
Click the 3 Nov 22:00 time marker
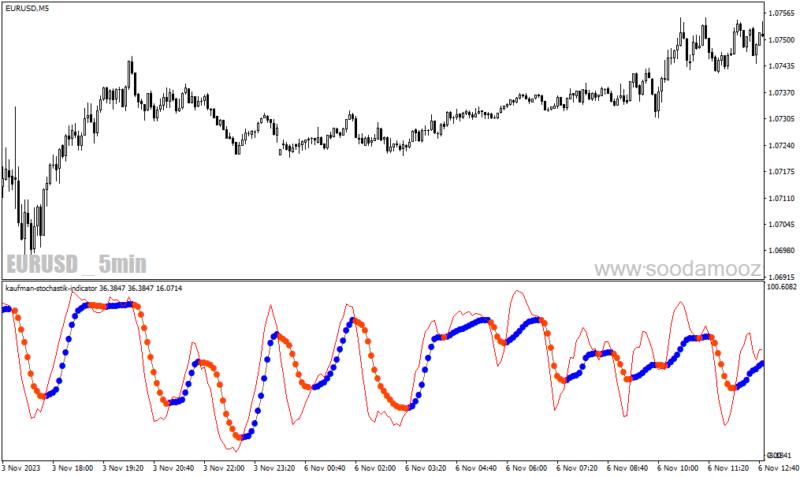224,468
